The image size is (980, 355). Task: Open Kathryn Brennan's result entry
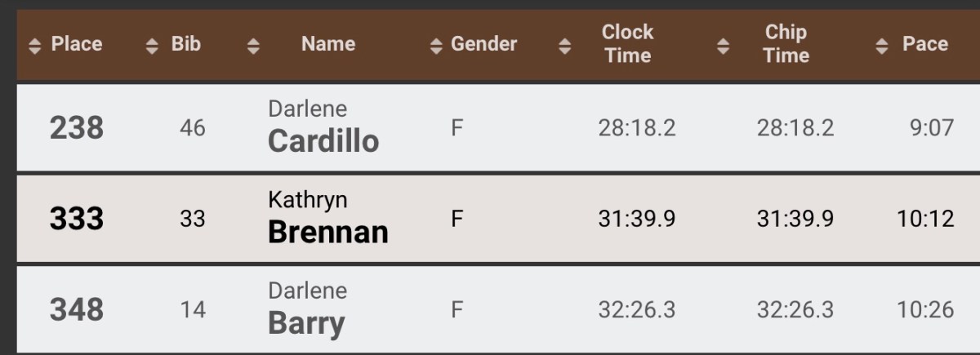pyautogui.click(x=327, y=219)
